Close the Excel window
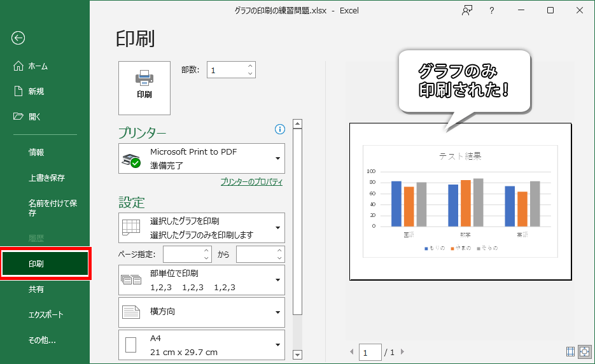 point(580,10)
